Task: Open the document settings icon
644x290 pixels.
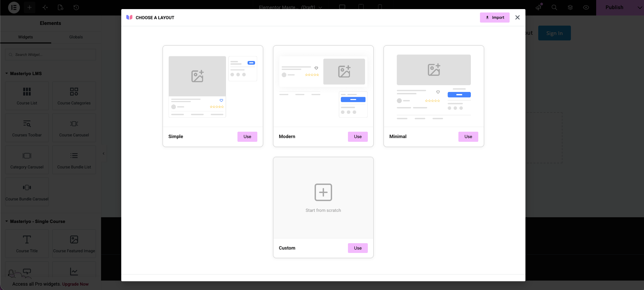Action: tap(61, 7)
